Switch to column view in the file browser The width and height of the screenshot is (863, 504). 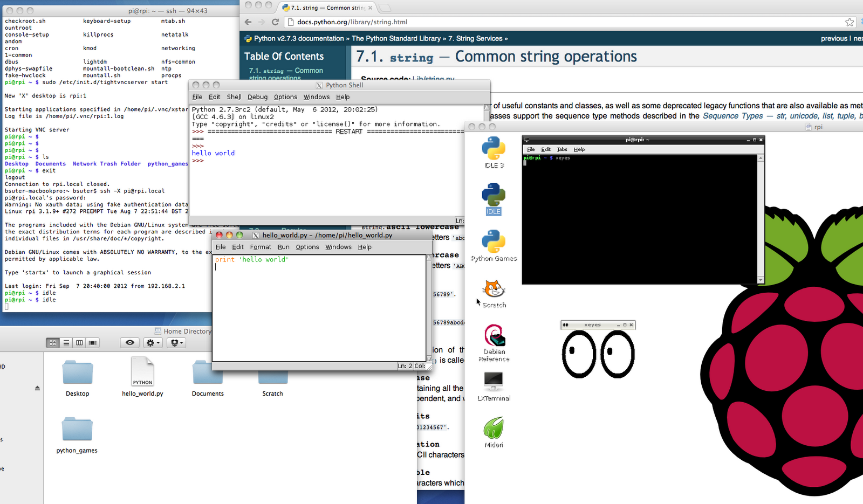[x=79, y=342]
